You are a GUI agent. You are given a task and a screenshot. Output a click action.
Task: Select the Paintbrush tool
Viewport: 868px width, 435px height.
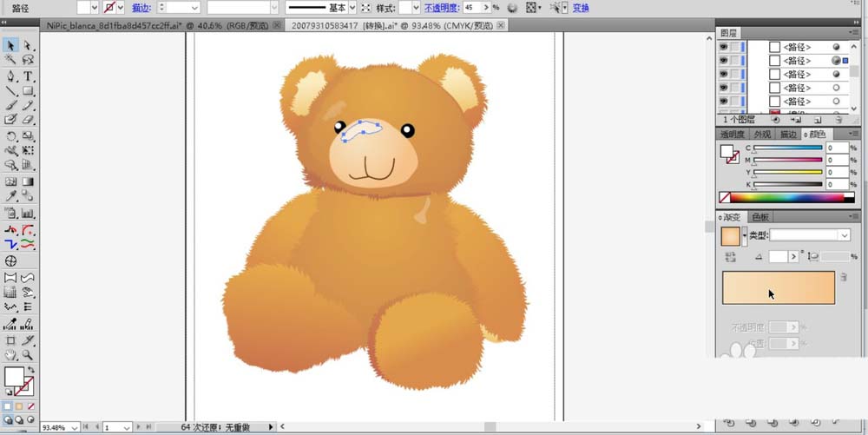tap(10, 105)
